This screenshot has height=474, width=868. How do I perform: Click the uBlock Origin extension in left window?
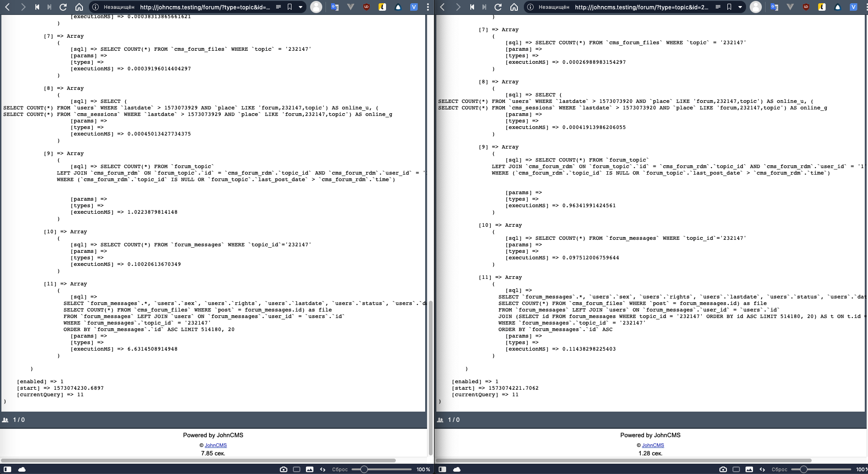click(x=366, y=7)
